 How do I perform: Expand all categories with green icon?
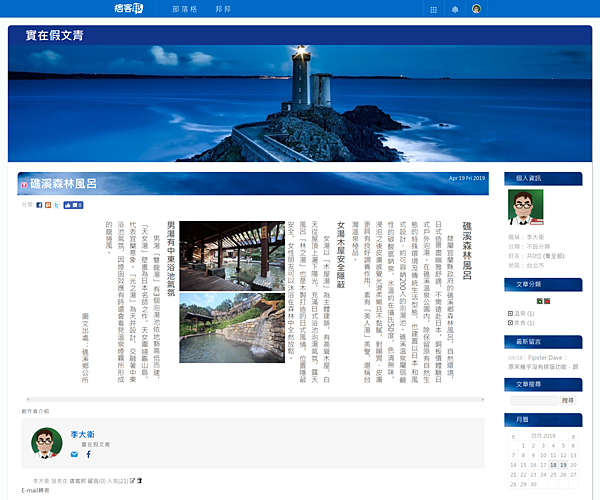coord(540,301)
